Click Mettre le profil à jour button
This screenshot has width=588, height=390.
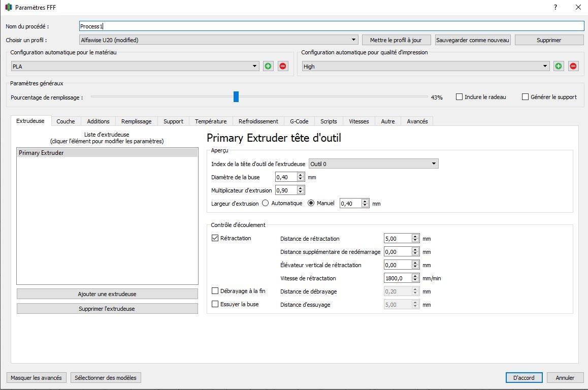point(396,40)
